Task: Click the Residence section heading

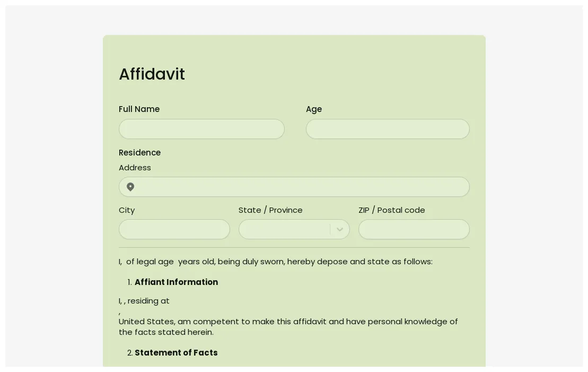Action: click(x=139, y=153)
